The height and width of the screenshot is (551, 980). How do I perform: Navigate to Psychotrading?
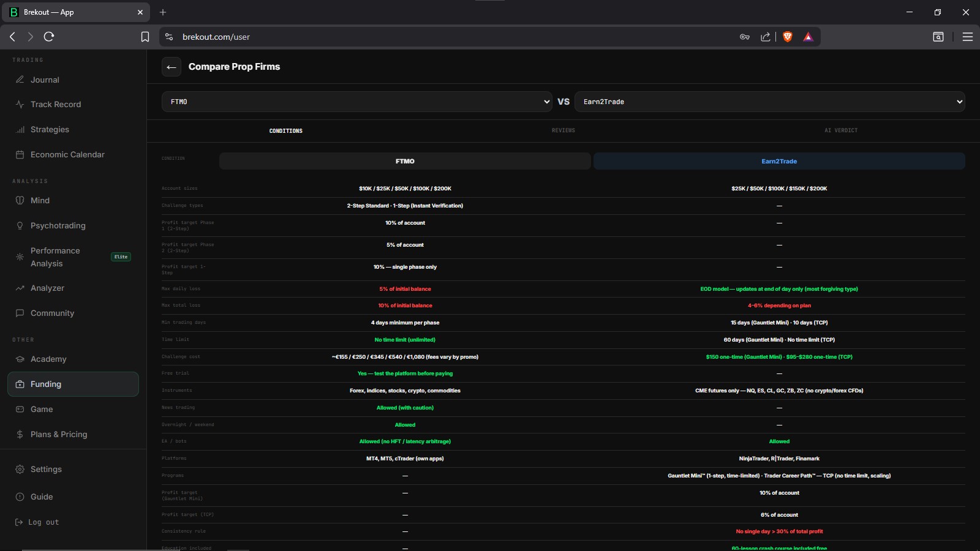pyautogui.click(x=73, y=226)
